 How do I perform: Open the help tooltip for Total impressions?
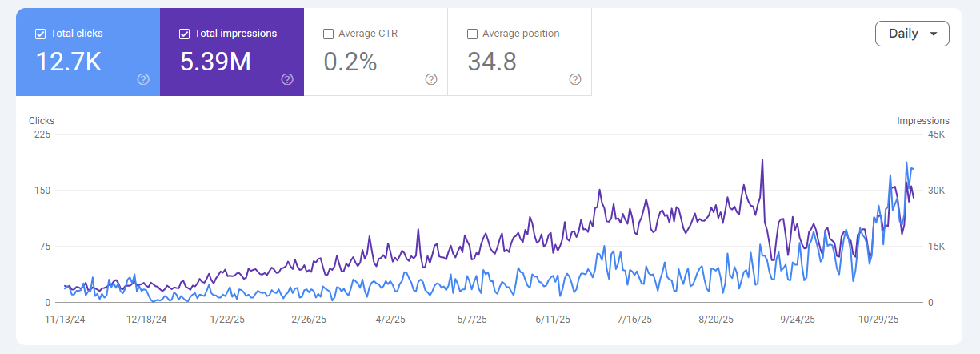tap(287, 79)
